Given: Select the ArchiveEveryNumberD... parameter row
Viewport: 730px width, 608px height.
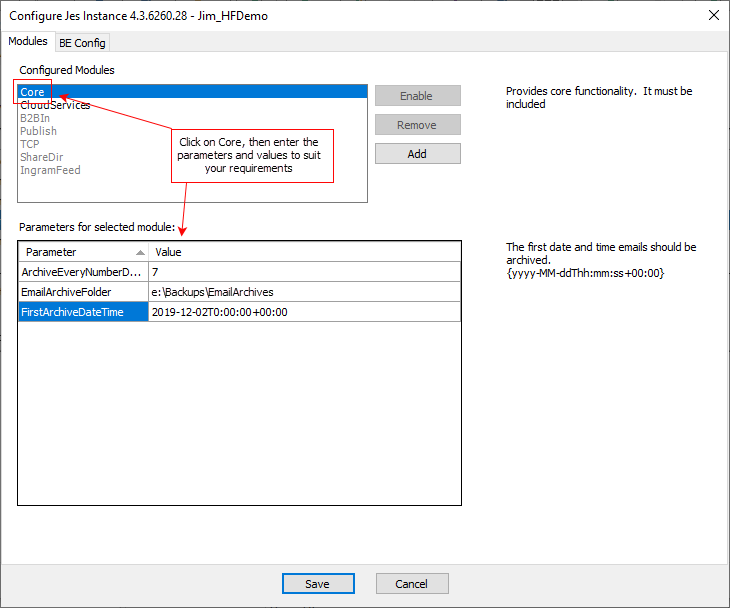Looking at the screenshot, I should pos(83,272).
